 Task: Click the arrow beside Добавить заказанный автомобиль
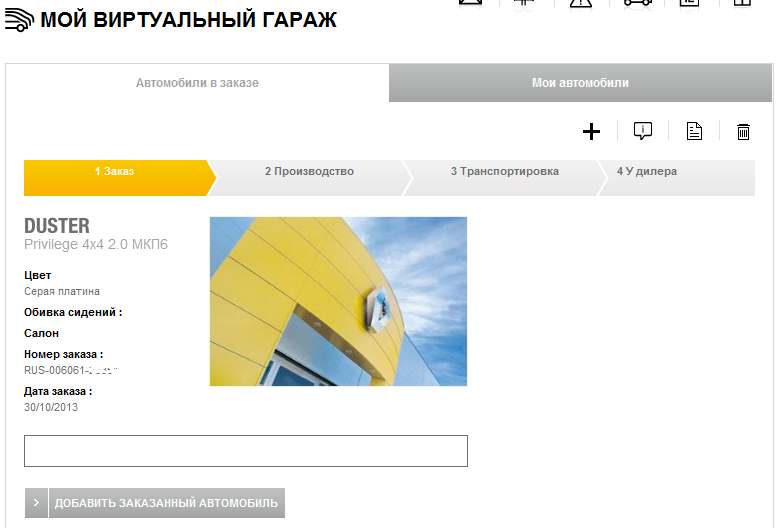tap(36, 503)
